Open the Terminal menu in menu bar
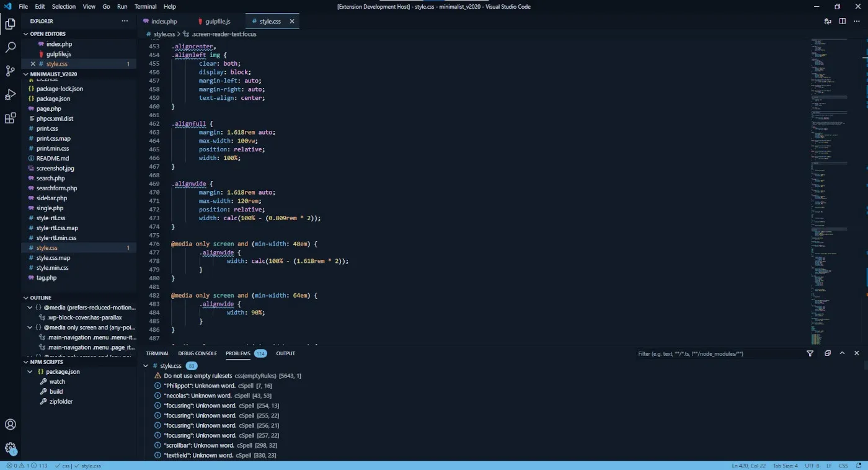 click(x=145, y=6)
